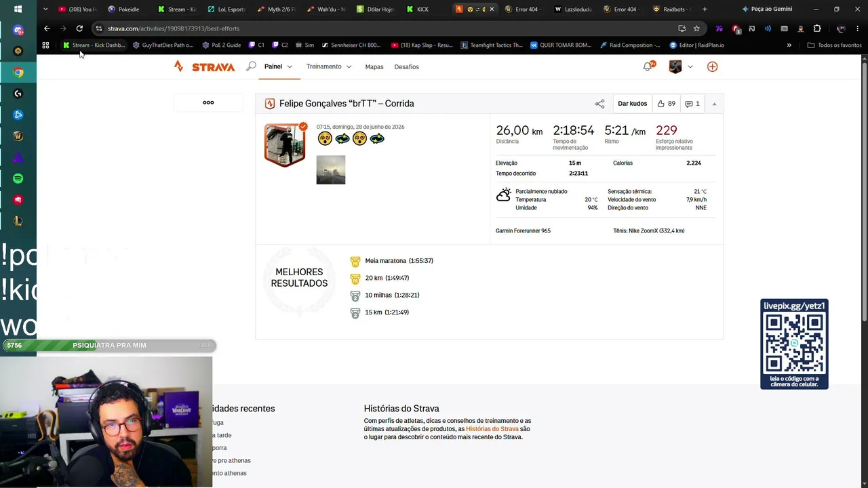Open the Mapas menu item
This screenshot has width=868, height=488.
374,67
